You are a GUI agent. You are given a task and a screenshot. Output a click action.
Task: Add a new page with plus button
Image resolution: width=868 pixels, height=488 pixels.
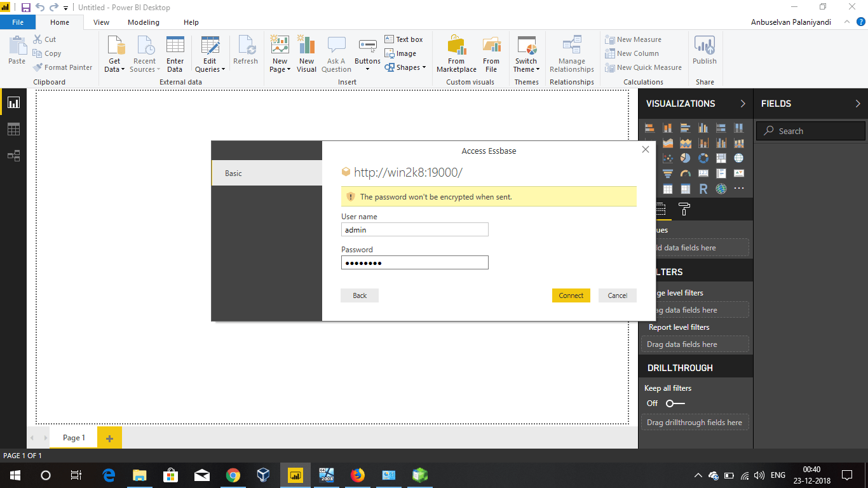click(x=109, y=438)
